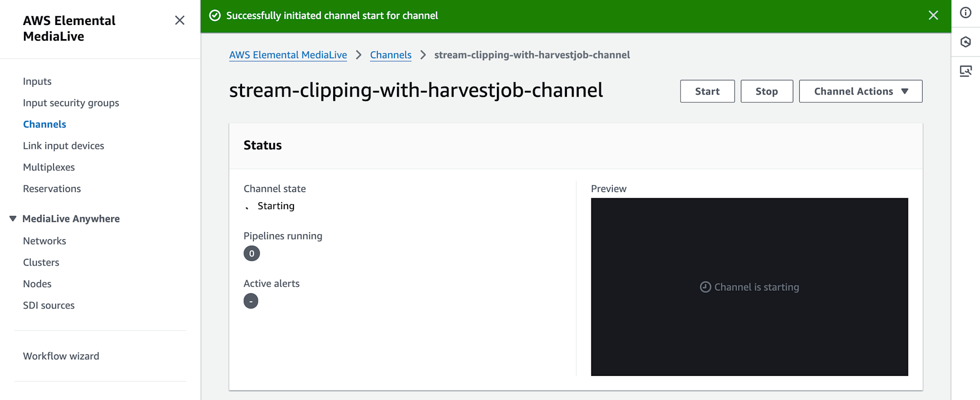The width and height of the screenshot is (980, 400).
Task: Open Networks under MediaLive Anywhere
Action: (45, 241)
